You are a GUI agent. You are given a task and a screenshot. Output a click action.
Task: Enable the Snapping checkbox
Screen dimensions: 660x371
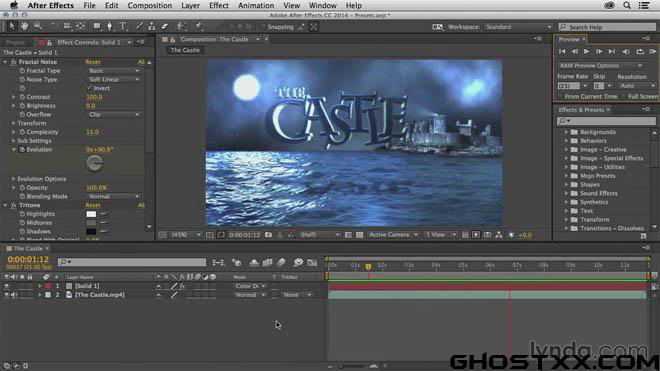point(263,27)
